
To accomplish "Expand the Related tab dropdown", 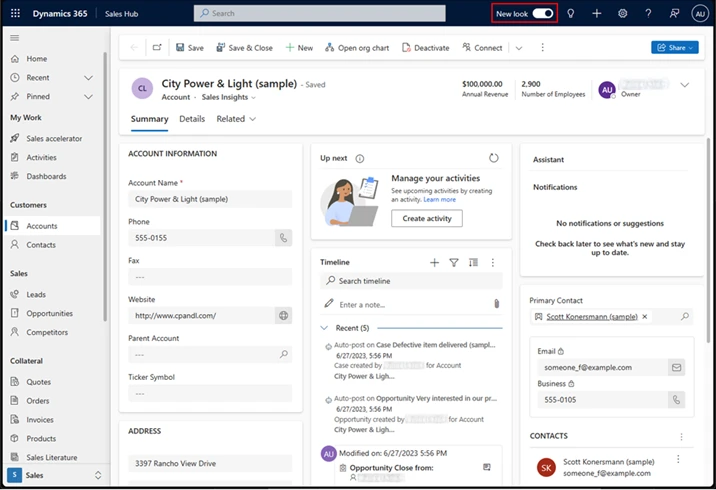I will [237, 119].
